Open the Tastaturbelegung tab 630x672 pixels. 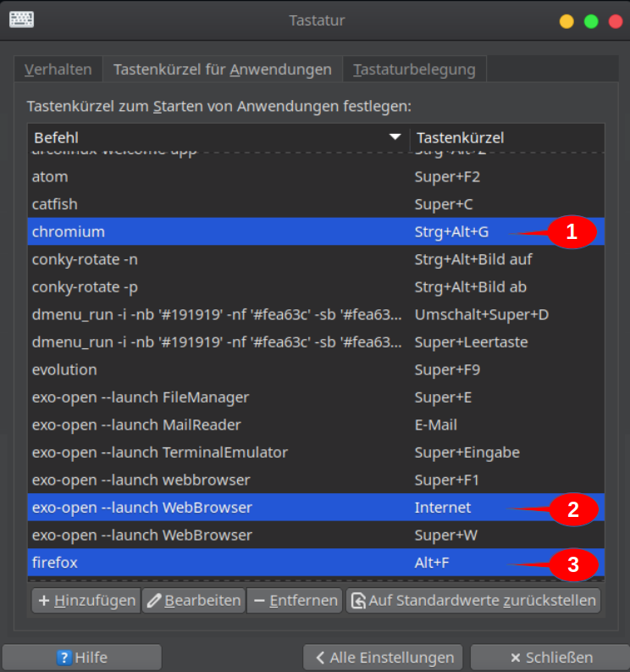[414, 69]
